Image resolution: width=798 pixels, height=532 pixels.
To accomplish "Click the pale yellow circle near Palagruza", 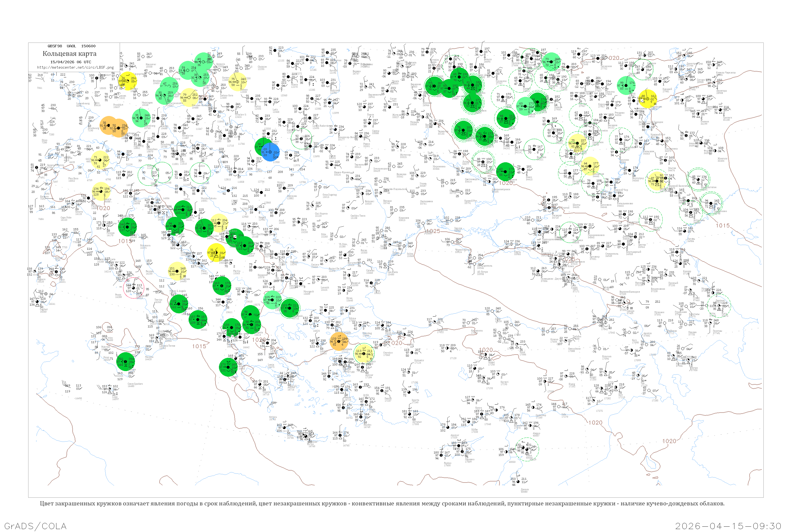I will coord(177,271).
